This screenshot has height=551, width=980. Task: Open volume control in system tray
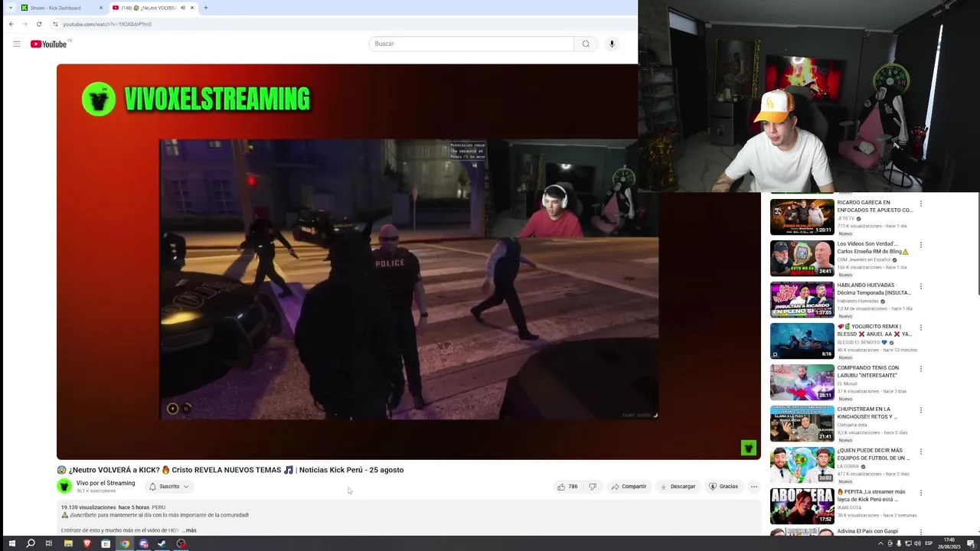(x=917, y=543)
